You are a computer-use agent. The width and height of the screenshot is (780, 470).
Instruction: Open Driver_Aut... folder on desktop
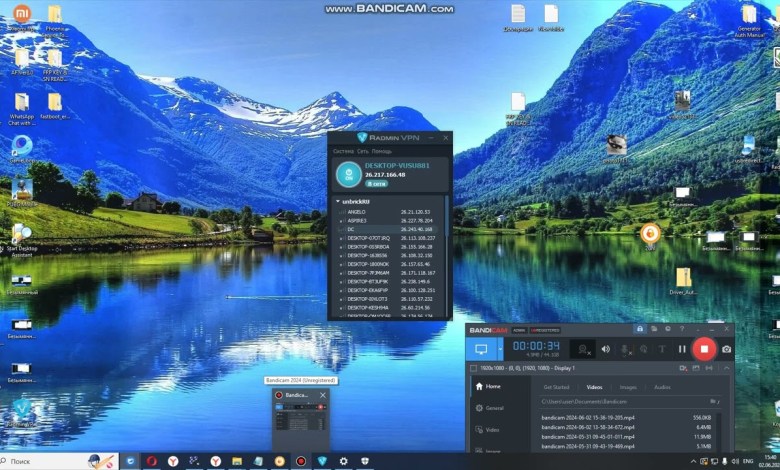(683, 281)
